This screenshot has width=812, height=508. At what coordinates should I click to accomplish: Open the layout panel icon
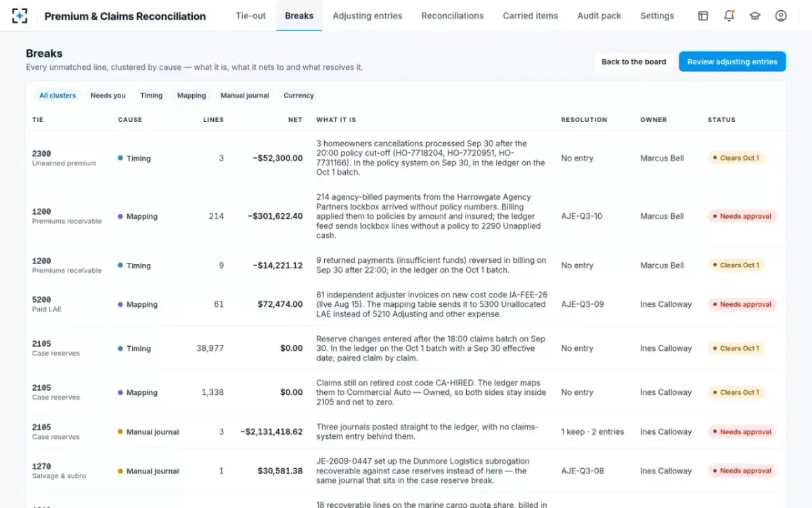703,16
